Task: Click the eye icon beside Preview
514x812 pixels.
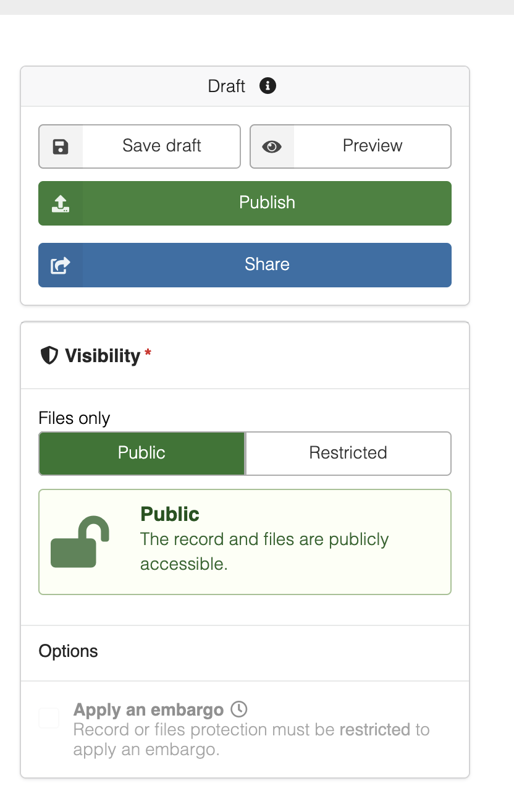Action: pos(272,146)
